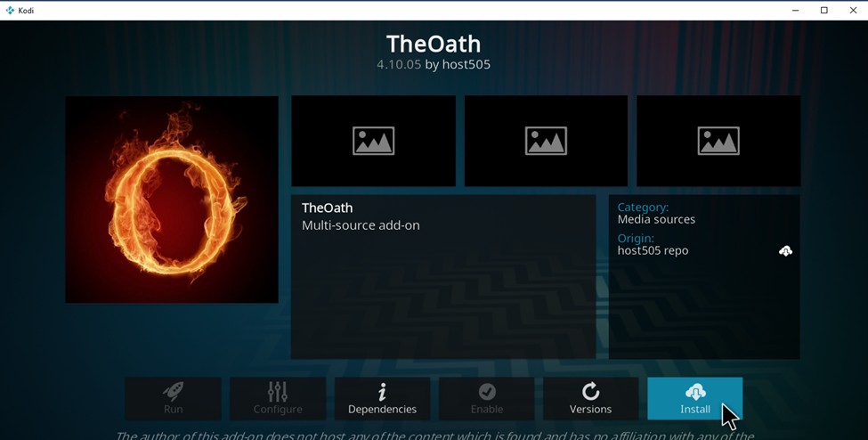Open the third screenshot placeholder

click(718, 141)
